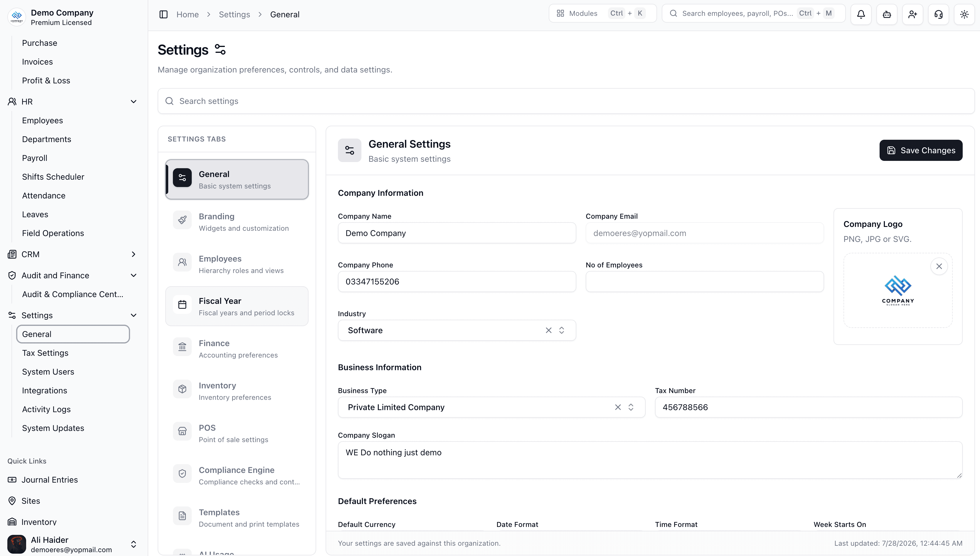Click the Tax Number field
The image size is (980, 556).
[809, 407]
